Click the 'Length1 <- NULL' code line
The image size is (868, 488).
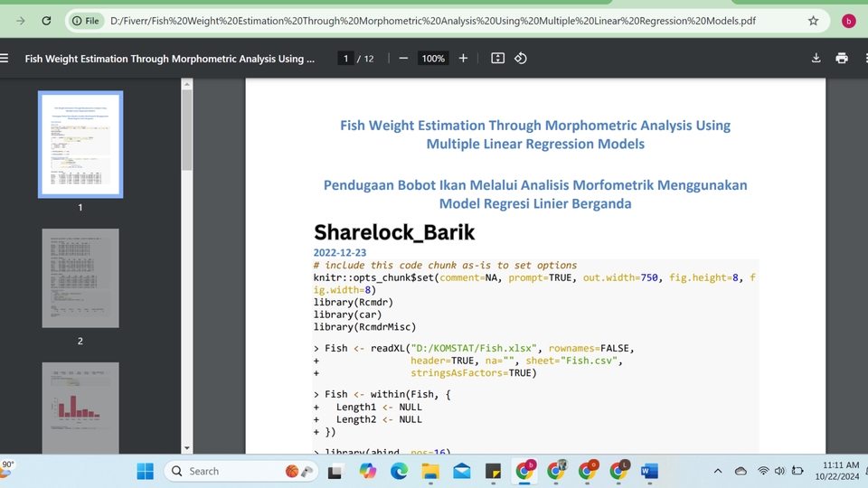368,407
